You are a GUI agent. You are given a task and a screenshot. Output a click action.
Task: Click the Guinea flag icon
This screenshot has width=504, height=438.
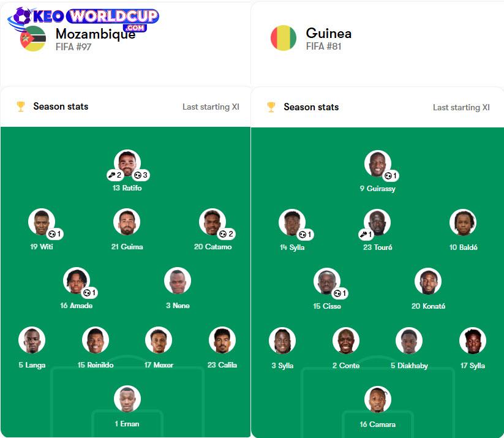tap(284, 38)
